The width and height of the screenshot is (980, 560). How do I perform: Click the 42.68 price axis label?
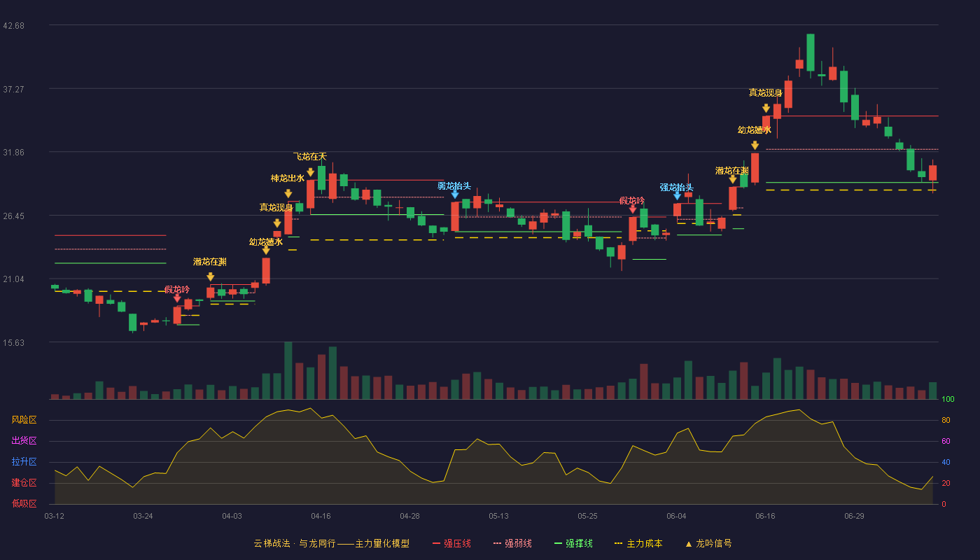click(x=13, y=26)
